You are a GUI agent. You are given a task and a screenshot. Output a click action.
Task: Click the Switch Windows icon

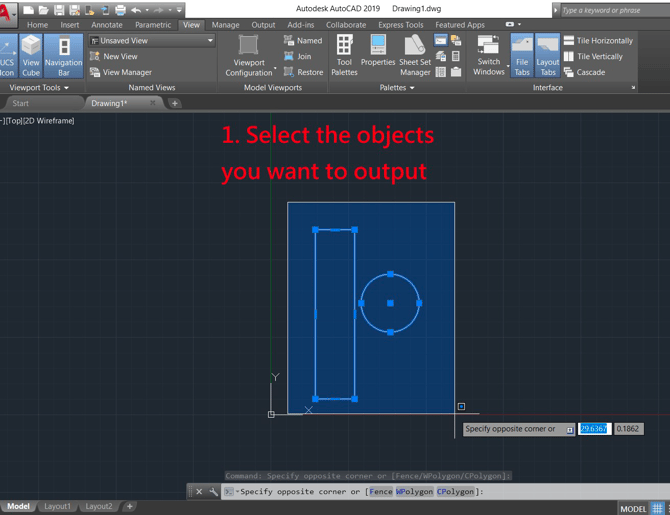coord(488,55)
